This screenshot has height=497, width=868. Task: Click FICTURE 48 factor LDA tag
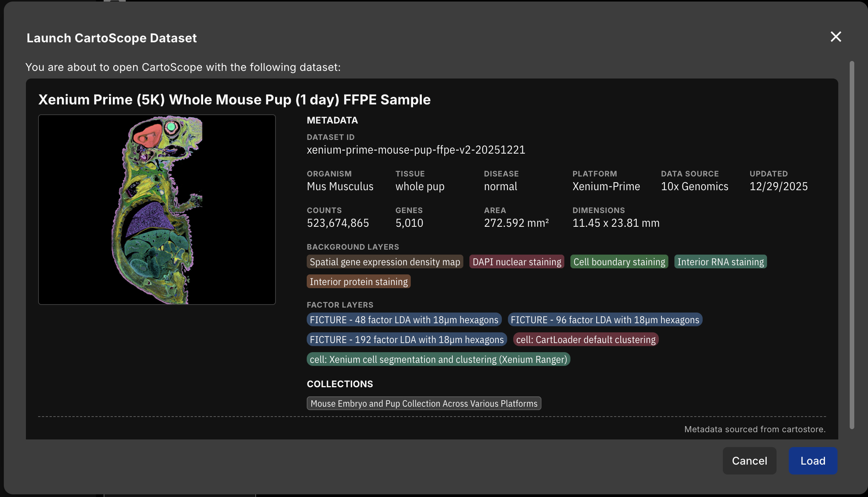click(x=404, y=320)
